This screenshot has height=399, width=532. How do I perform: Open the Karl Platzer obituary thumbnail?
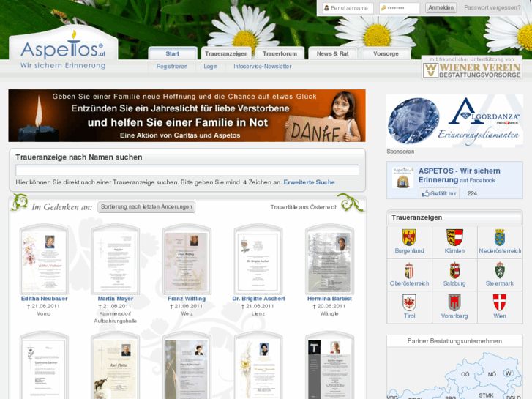[x=116, y=366]
